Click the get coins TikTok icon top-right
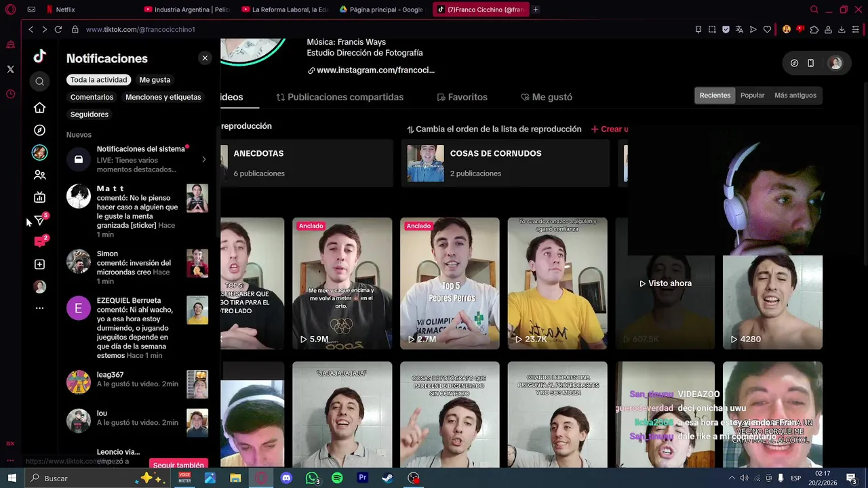 click(794, 63)
